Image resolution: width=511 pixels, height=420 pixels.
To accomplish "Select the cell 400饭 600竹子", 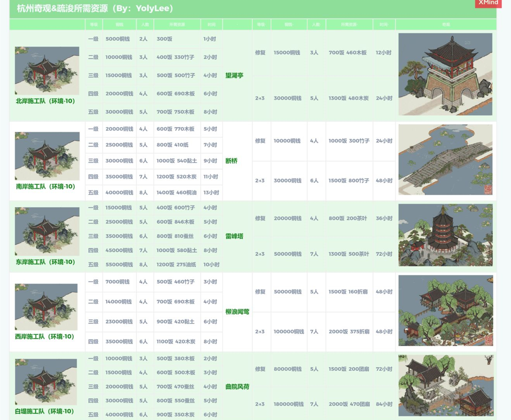I will [176, 208].
